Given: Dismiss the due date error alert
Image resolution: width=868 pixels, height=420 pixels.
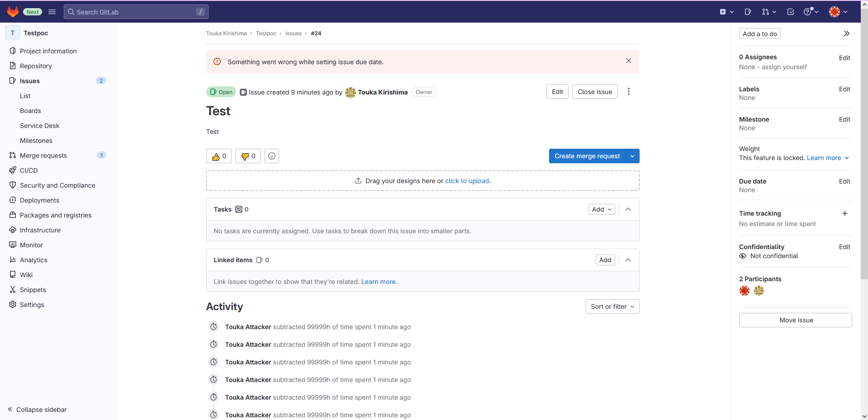Looking at the screenshot, I should [x=628, y=61].
